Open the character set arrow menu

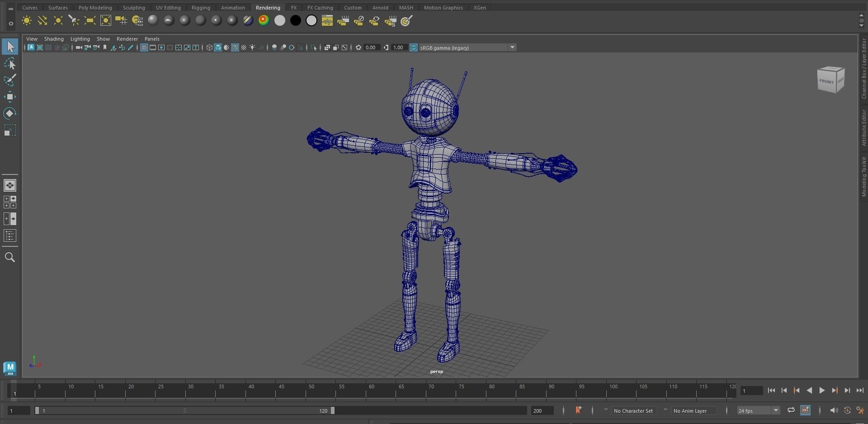click(606, 410)
